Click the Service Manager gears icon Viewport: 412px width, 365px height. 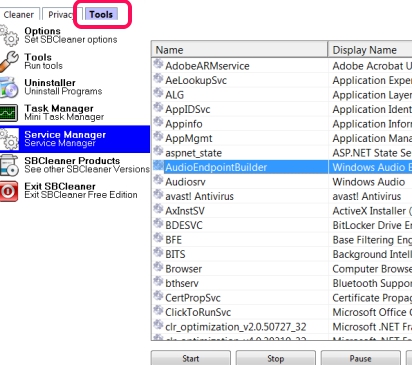click(9, 139)
